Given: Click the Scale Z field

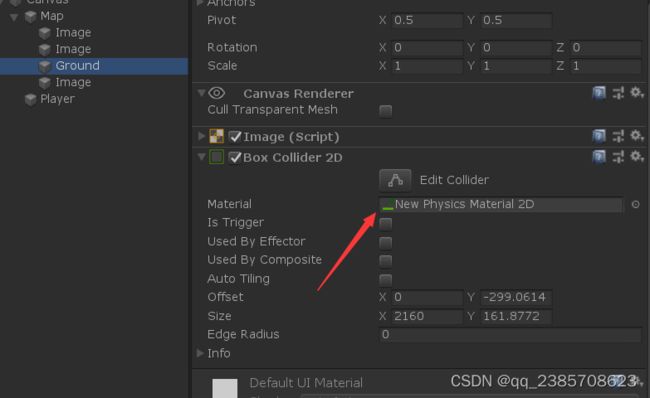Looking at the screenshot, I should 606,66.
